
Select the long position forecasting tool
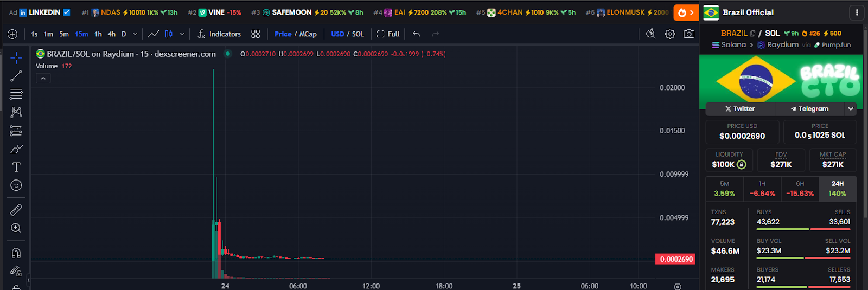coord(16,131)
